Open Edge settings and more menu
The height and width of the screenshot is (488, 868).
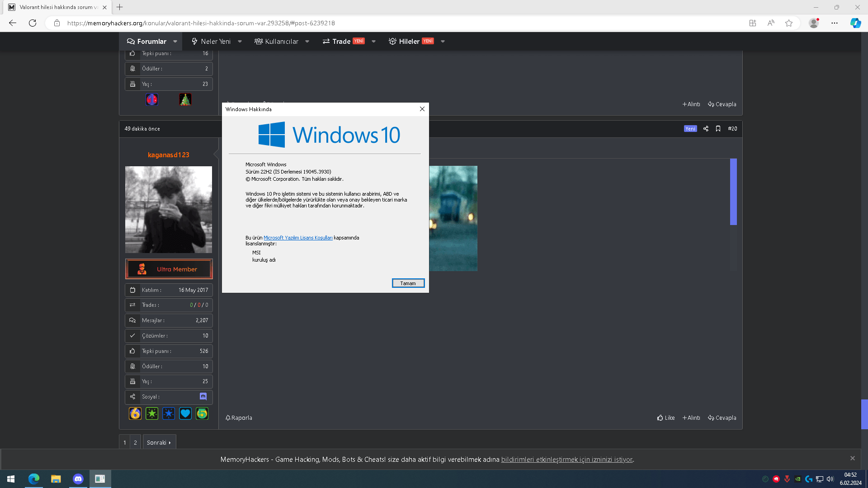pyautogui.click(x=835, y=23)
